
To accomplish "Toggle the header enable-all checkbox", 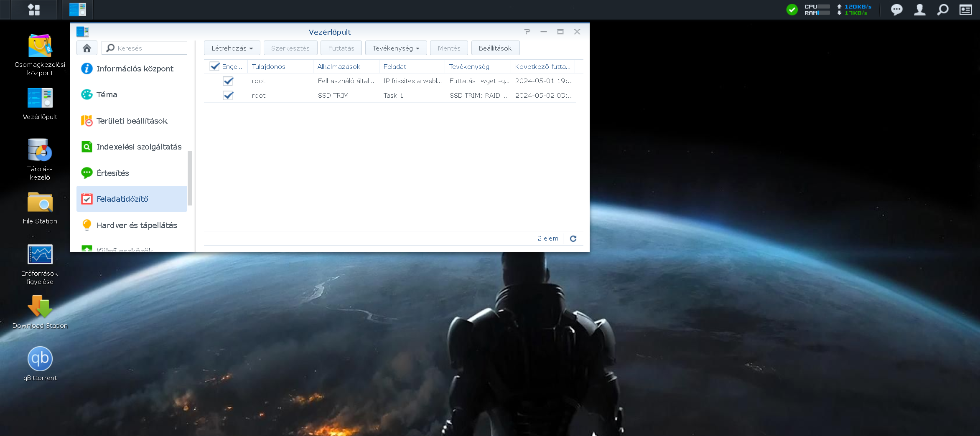I will [x=215, y=66].
